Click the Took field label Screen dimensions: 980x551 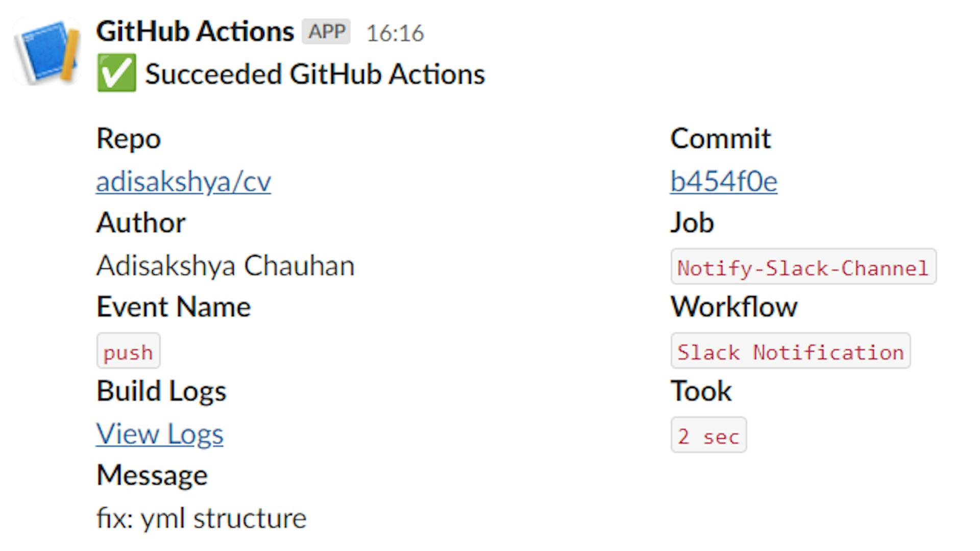coord(701,391)
